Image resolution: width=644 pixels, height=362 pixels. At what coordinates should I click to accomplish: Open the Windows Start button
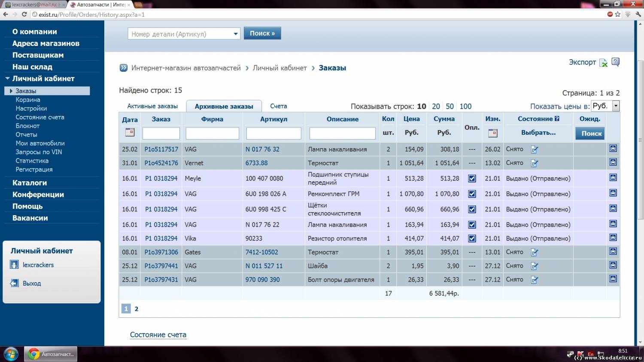[11, 354]
